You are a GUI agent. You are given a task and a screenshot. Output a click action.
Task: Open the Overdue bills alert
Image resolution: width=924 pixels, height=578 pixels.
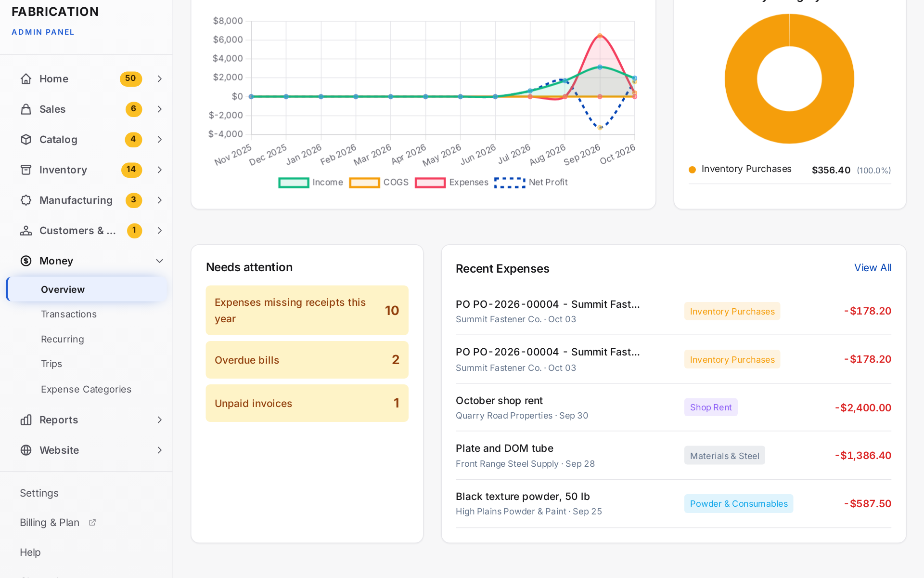307,360
